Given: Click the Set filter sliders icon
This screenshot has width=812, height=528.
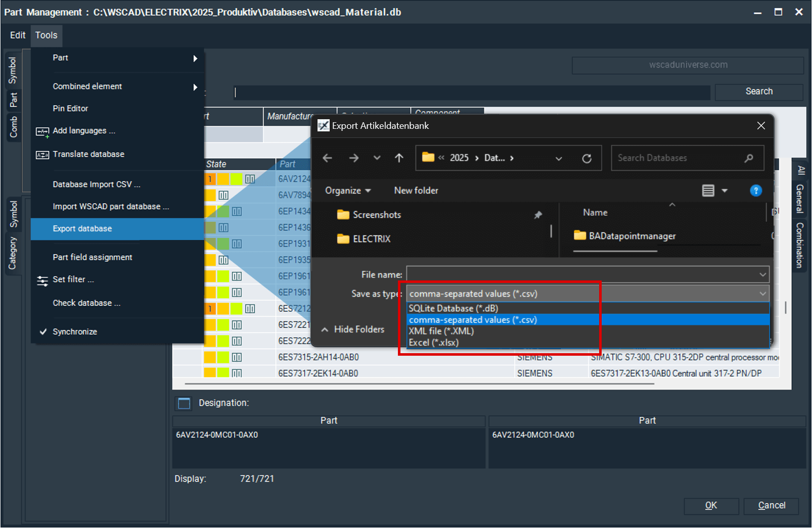Looking at the screenshot, I should 42,280.
